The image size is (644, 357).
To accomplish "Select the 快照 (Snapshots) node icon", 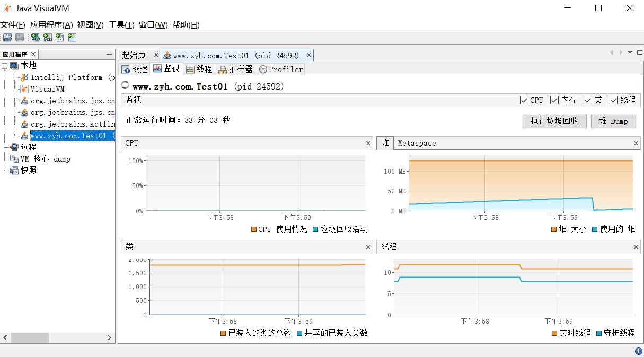I will tap(14, 171).
